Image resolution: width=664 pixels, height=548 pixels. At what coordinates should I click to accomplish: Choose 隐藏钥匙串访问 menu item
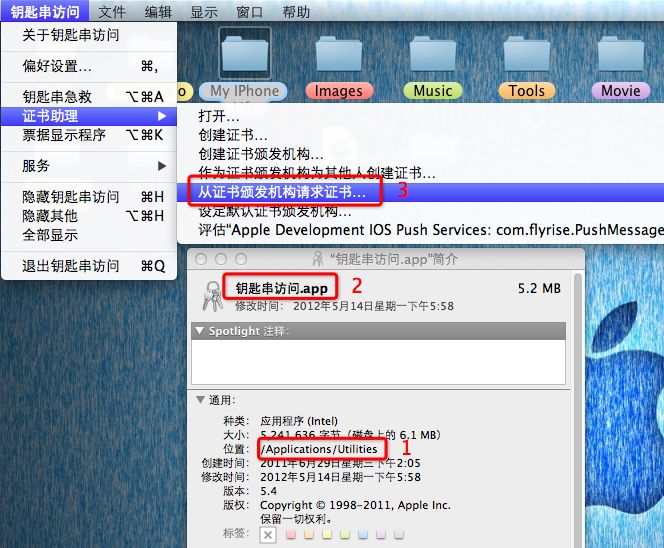coord(89,197)
